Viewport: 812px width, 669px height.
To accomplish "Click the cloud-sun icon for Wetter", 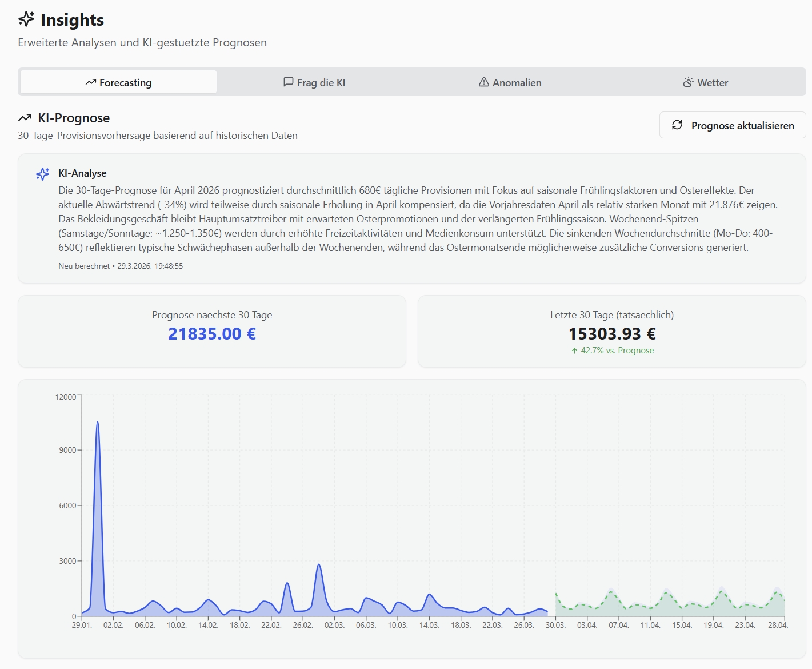I will [688, 82].
